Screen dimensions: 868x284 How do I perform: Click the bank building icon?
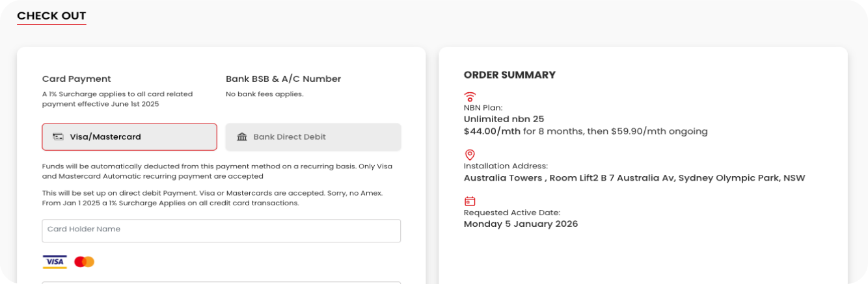pos(242,137)
